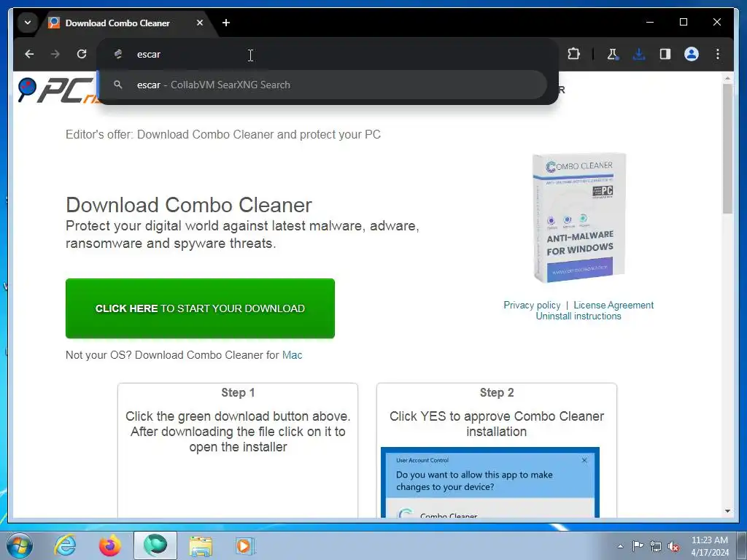Click the network tray icon
The width and height of the screenshot is (747, 560).
[x=656, y=546]
